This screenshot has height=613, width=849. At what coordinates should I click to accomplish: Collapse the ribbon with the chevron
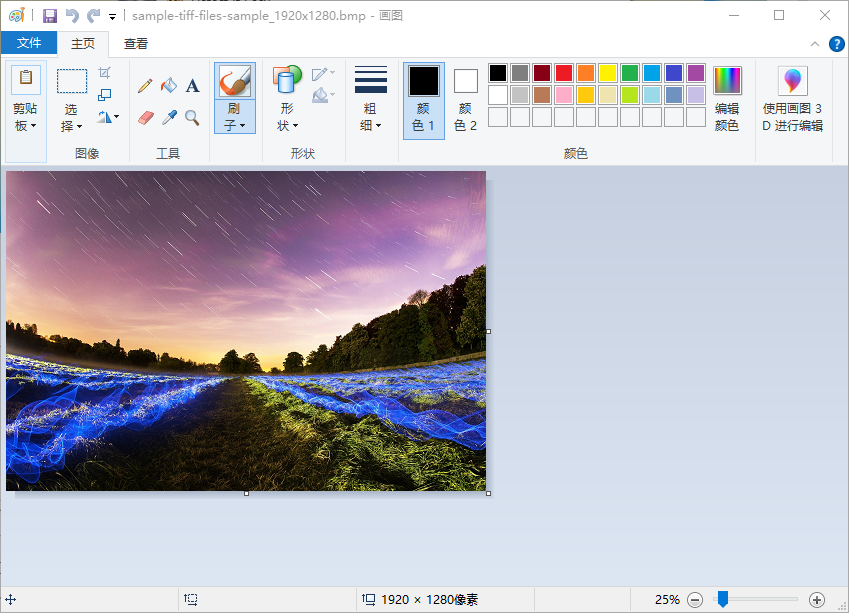[814, 44]
